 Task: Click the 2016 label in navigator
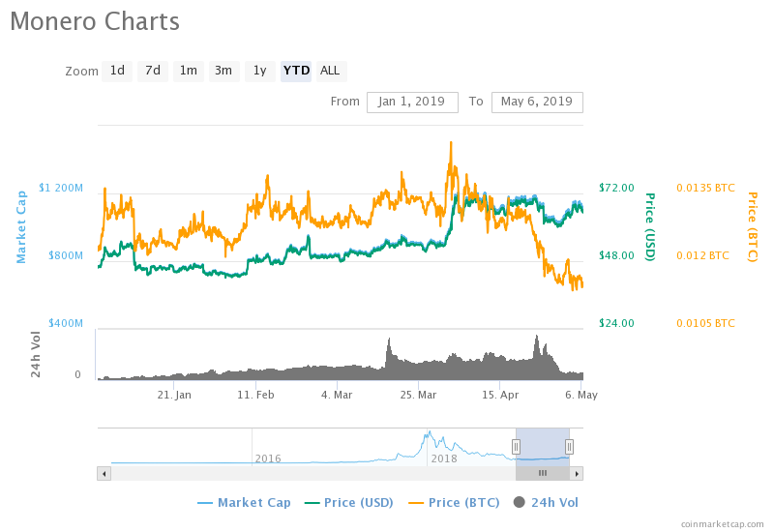[x=268, y=458]
